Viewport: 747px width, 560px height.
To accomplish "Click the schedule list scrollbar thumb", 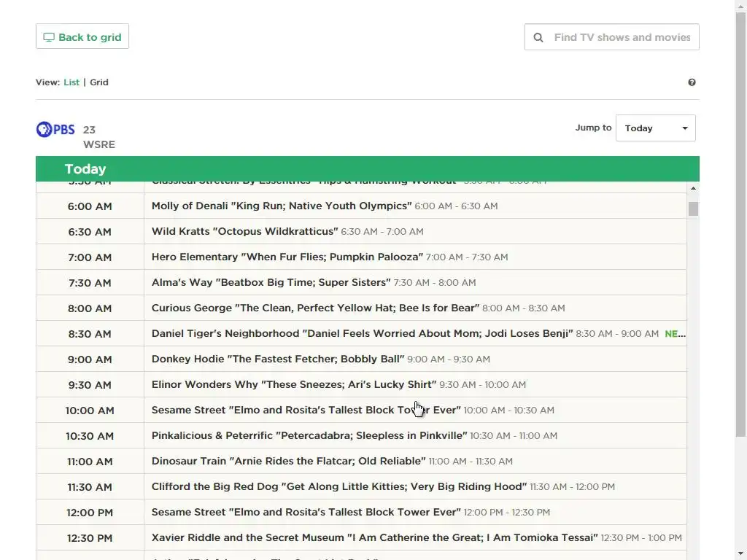I will pyautogui.click(x=693, y=209).
